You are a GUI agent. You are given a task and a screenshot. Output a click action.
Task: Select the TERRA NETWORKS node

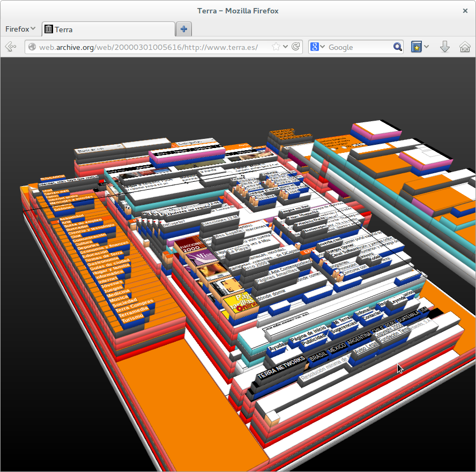coord(281,367)
